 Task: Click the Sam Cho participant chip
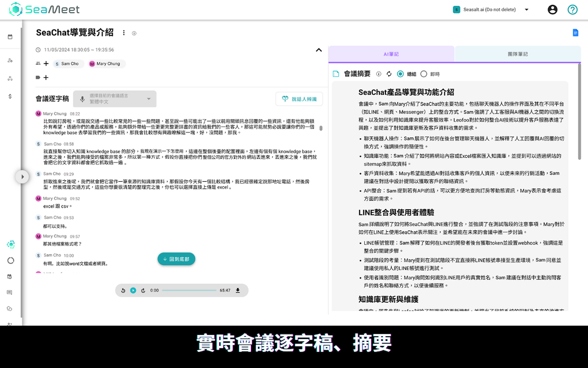pos(69,64)
